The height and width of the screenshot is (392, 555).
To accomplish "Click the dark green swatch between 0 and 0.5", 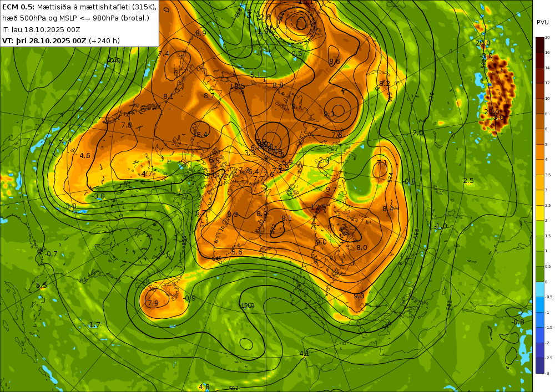I will (x=540, y=274).
